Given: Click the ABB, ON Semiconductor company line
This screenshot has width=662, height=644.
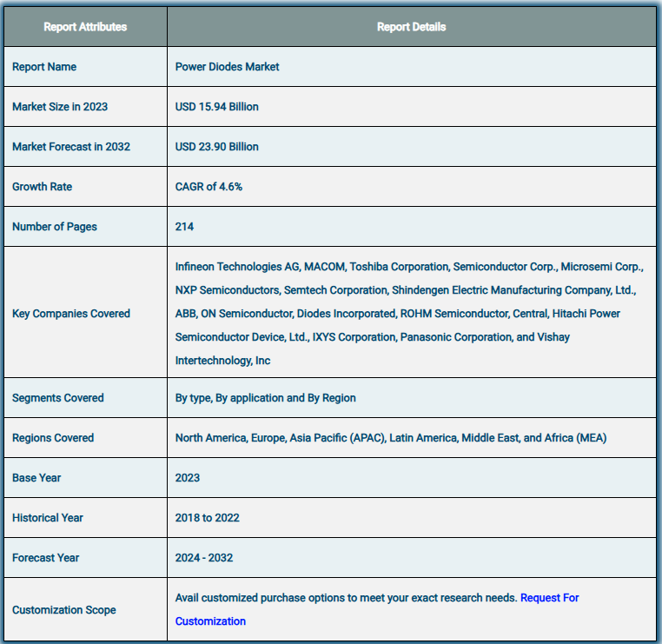Looking at the screenshot, I should (x=398, y=314).
